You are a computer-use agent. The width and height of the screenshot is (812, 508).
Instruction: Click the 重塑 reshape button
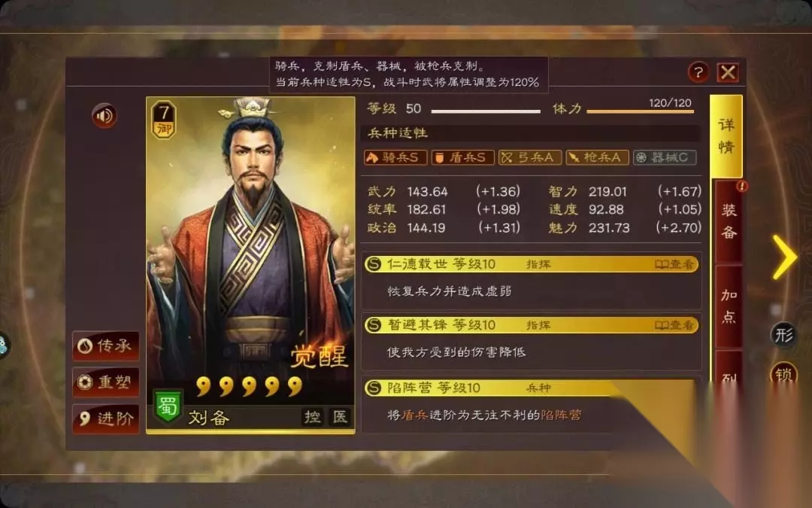[x=106, y=382]
